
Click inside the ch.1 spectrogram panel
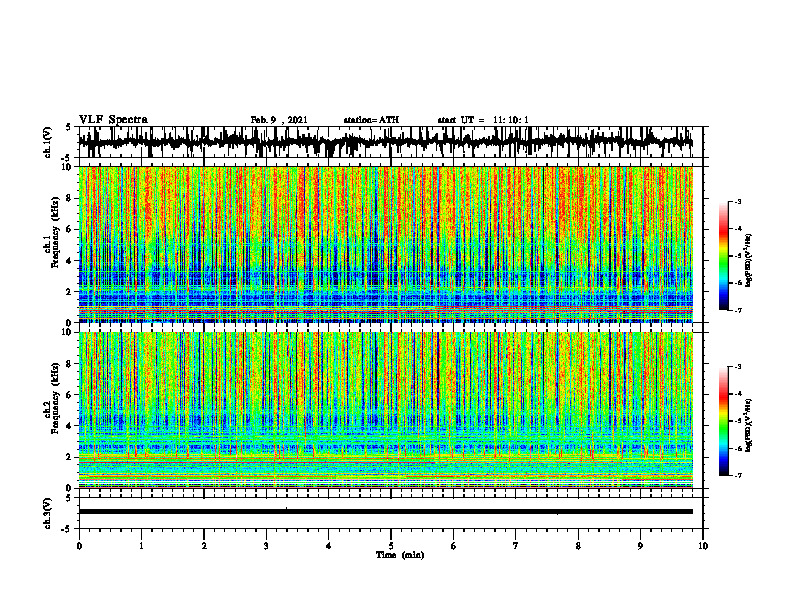tap(385, 244)
